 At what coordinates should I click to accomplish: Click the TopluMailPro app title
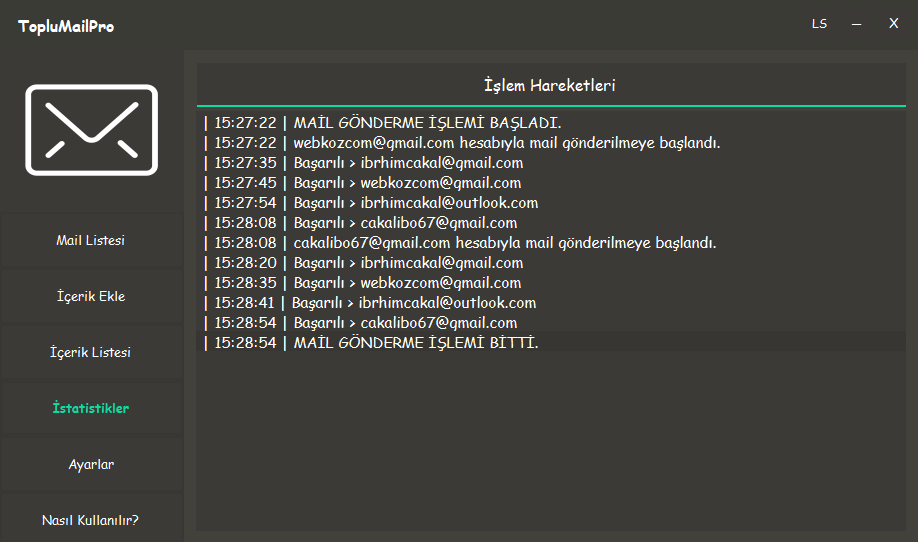tap(66, 26)
